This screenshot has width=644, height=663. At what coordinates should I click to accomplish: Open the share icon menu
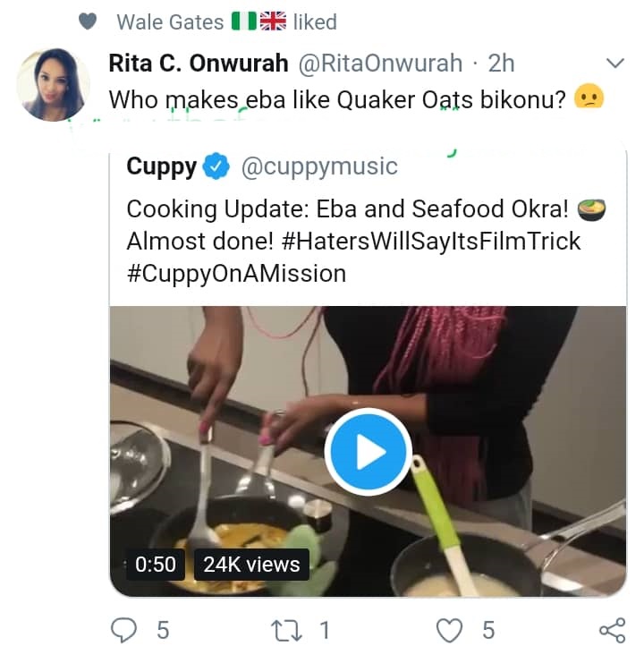pos(612,631)
